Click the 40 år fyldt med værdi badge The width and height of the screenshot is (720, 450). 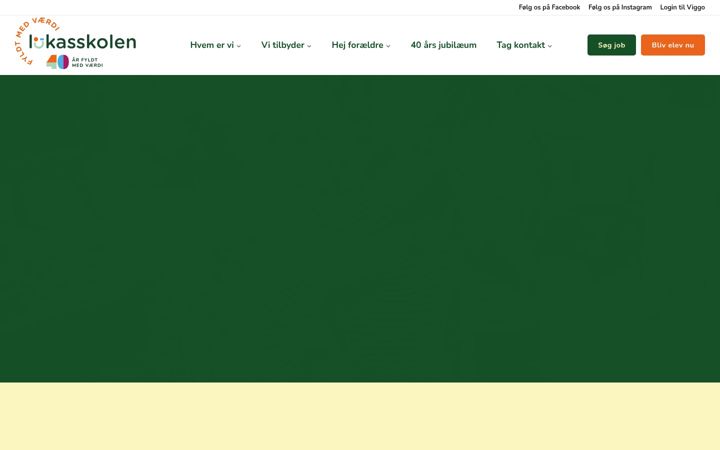tap(75, 62)
